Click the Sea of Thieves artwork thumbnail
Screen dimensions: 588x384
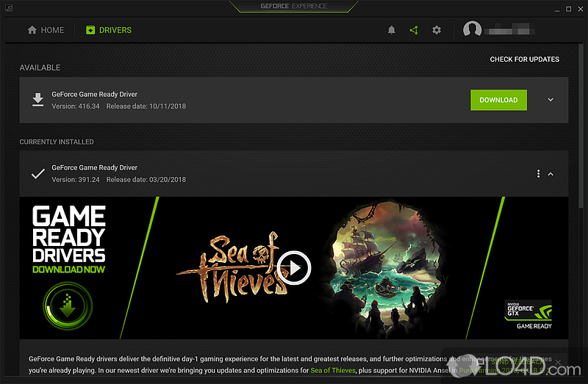(386, 268)
